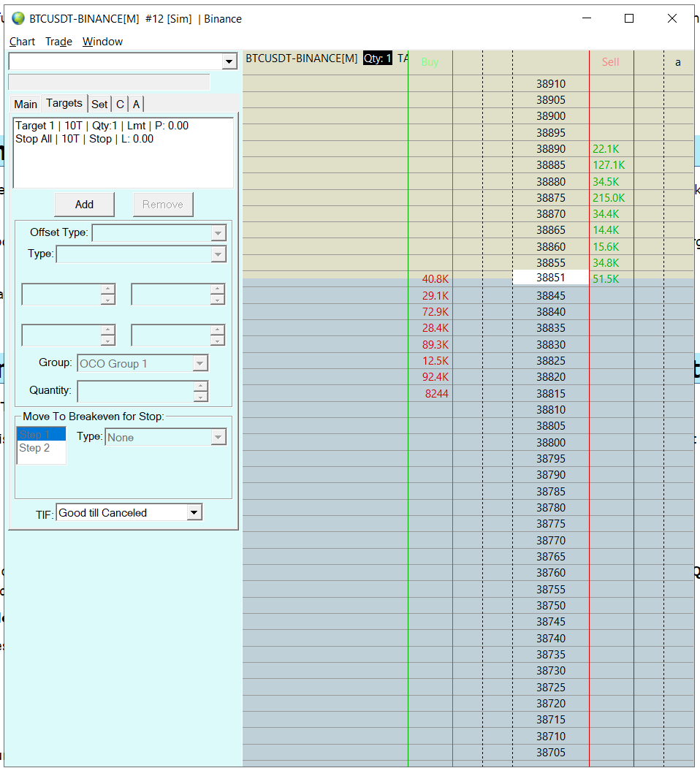Click the 92.4K bid size

(x=435, y=376)
